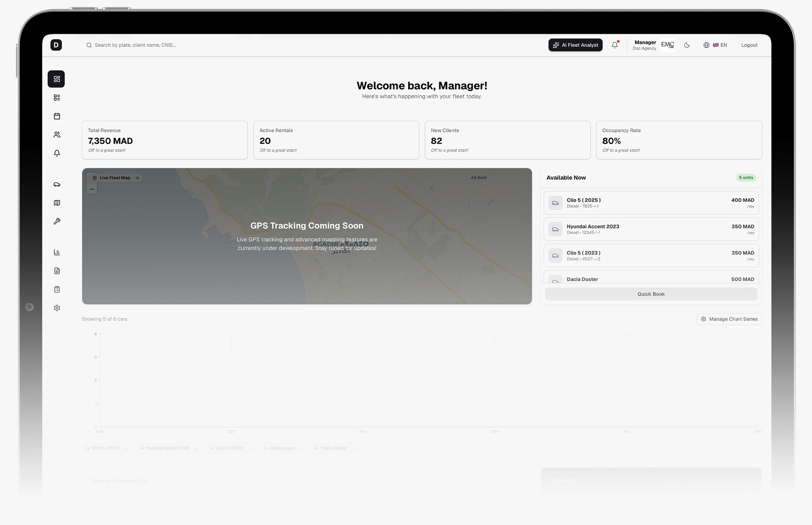Open the clients people icon in sidebar

[x=57, y=135]
